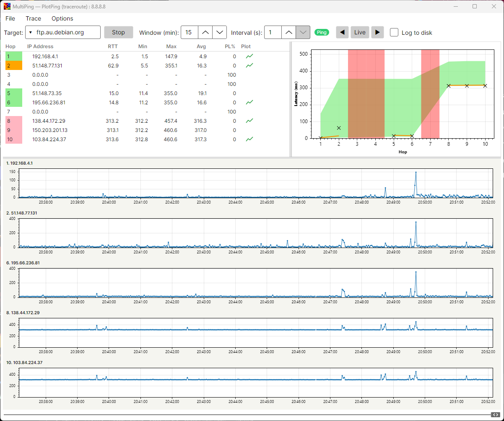Click the Min column header

[x=143, y=46]
